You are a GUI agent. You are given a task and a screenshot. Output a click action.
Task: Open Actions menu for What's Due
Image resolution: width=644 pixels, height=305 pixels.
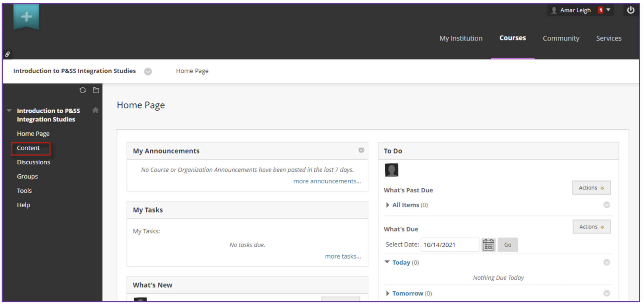click(592, 227)
